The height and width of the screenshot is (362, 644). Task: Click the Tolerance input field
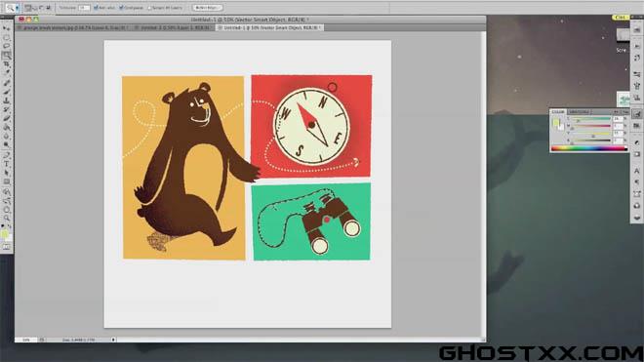click(84, 8)
